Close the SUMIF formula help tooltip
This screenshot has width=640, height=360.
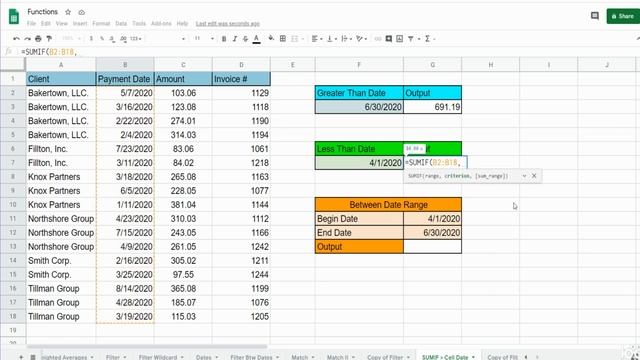[x=534, y=176]
